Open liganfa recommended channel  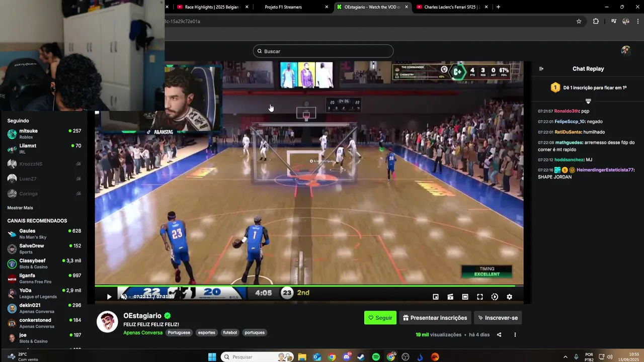coord(44,278)
